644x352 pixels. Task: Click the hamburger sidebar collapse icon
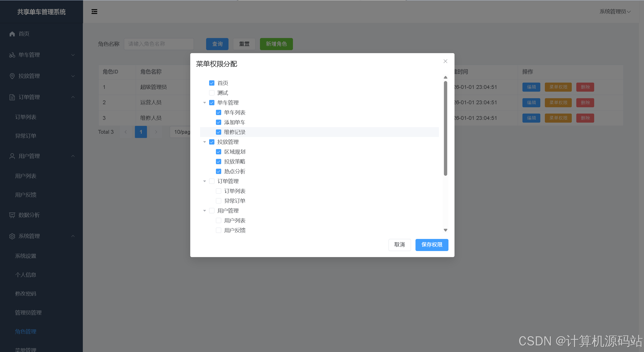coord(94,12)
